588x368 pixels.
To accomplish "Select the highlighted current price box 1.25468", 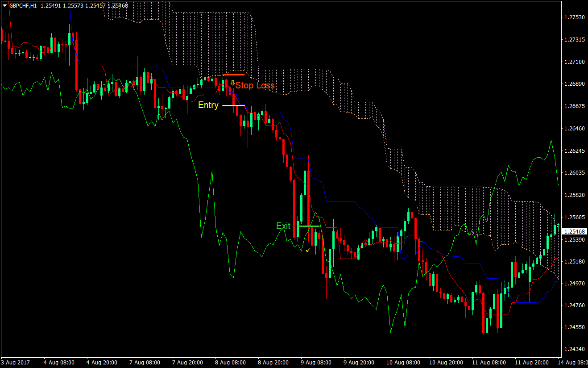I will click(x=574, y=232).
